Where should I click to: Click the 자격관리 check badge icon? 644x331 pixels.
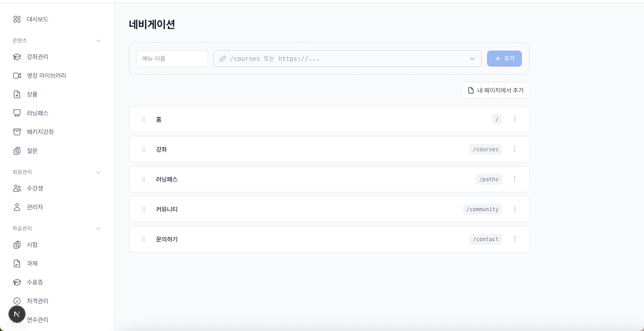(x=17, y=301)
